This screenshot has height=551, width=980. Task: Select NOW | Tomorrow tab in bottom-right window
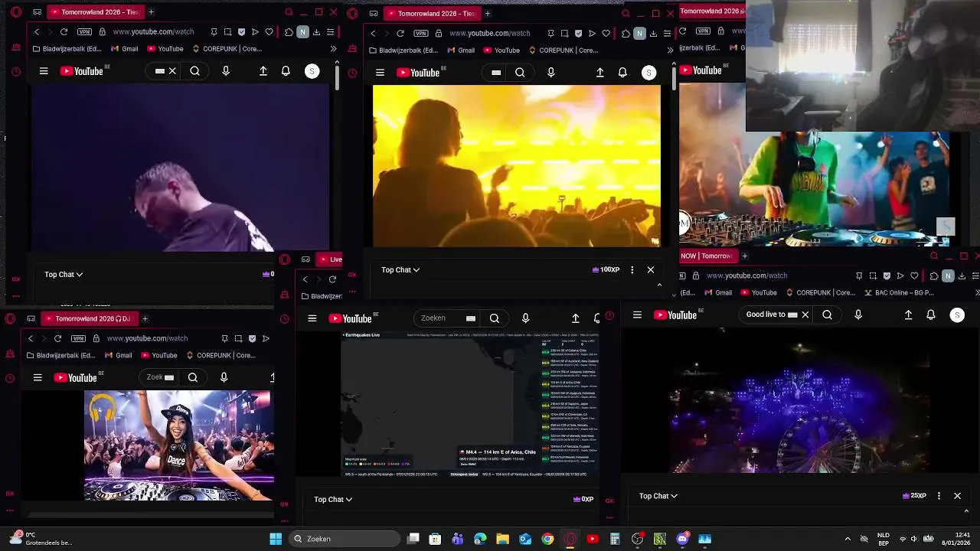click(706, 256)
